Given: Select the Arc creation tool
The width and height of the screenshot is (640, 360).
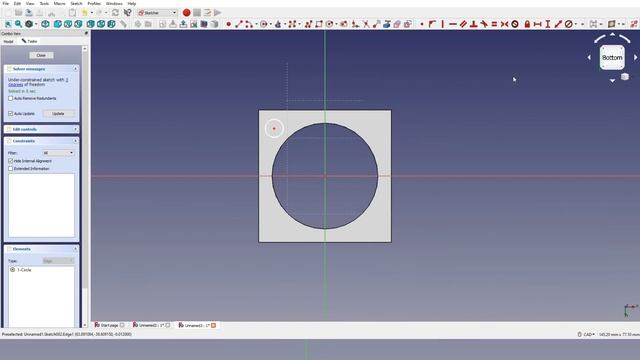Looking at the screenshot, I should coord(249,24).
